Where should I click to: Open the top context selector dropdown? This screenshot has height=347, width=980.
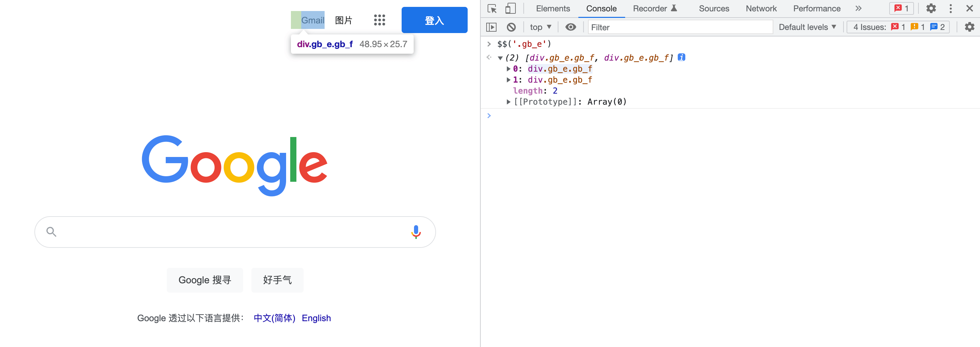coord(540,27)
